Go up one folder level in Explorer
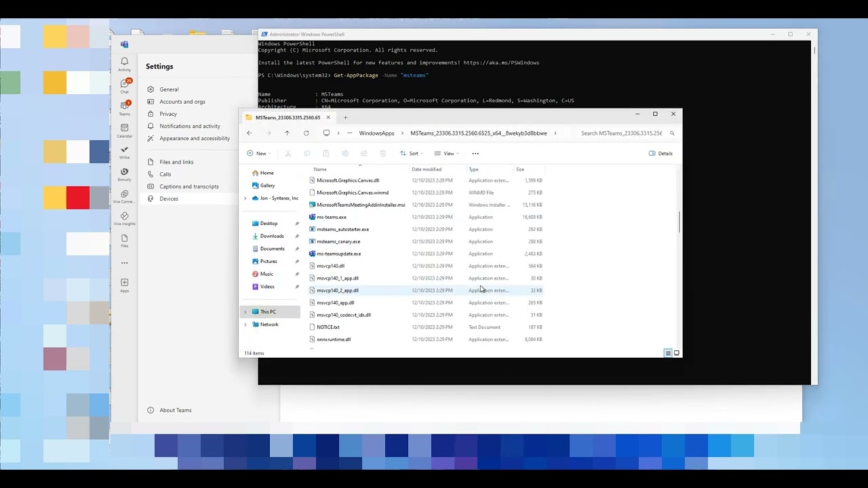 click(287, 133)
